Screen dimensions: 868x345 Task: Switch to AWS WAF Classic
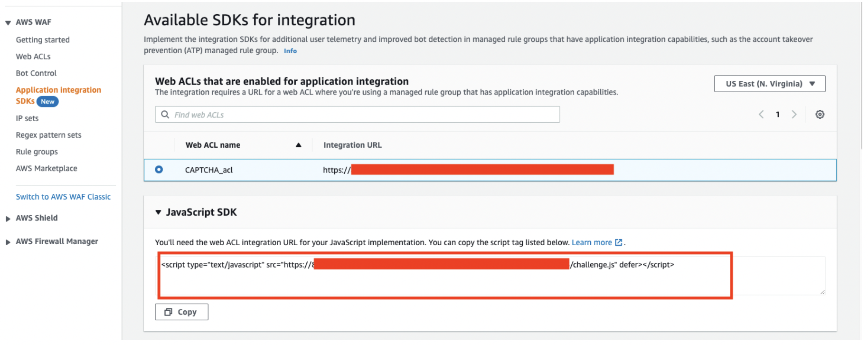click(x=63, y=197)
